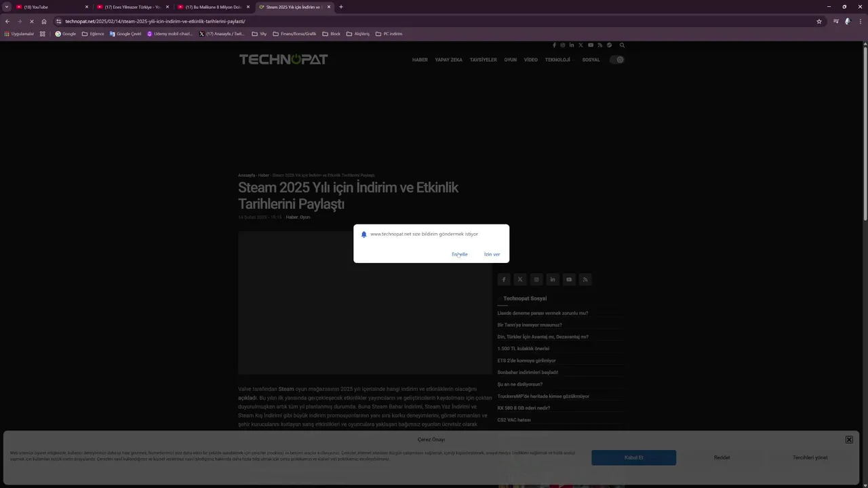Open YouTube icon in the top header
This screenshot has height=488, width=868.
click(x=591, y=45)
